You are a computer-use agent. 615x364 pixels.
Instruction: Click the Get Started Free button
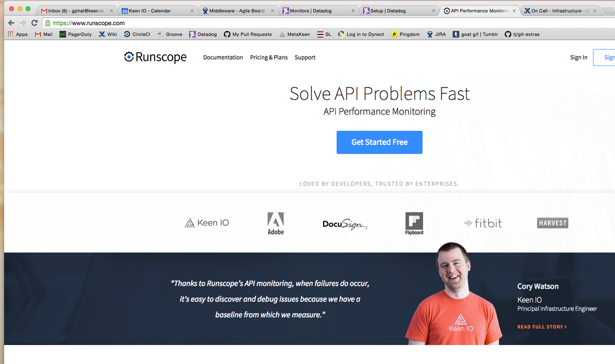379,142
